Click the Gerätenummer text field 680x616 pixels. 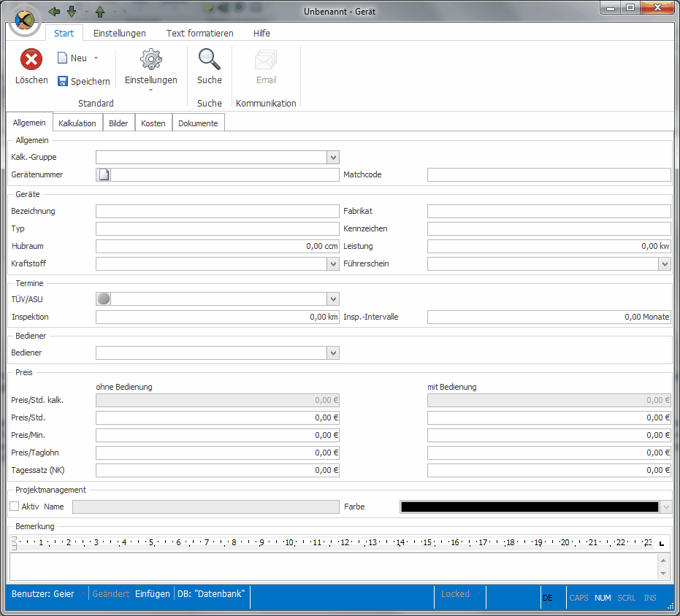pos(225,174)
